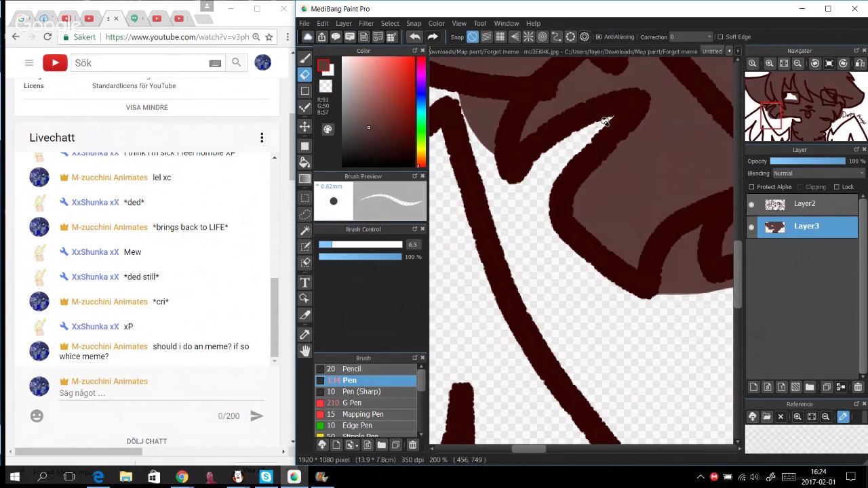The width and height of the screenshot is (868, 488).
Task: Reload the Chrome page
Action: pyautogui.click(x=47, y=37)
